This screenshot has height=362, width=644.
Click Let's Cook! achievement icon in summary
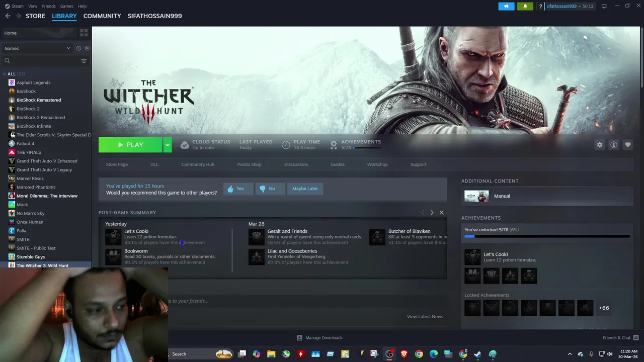pyautogui.click(x=113, y=237)
